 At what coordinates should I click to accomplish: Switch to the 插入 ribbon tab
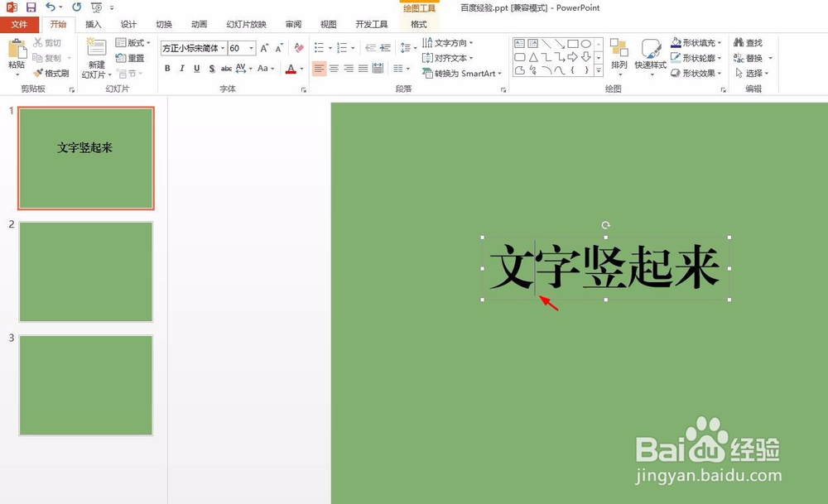pyautogui.click(x=93, y=24)
